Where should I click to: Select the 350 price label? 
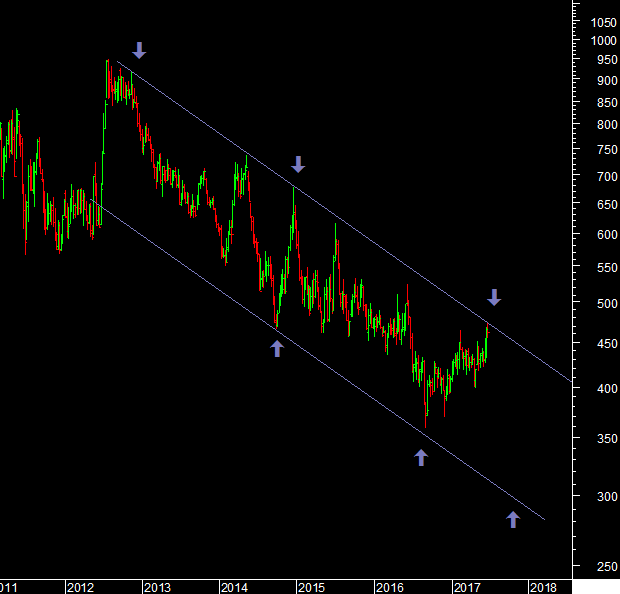(607, 439)
